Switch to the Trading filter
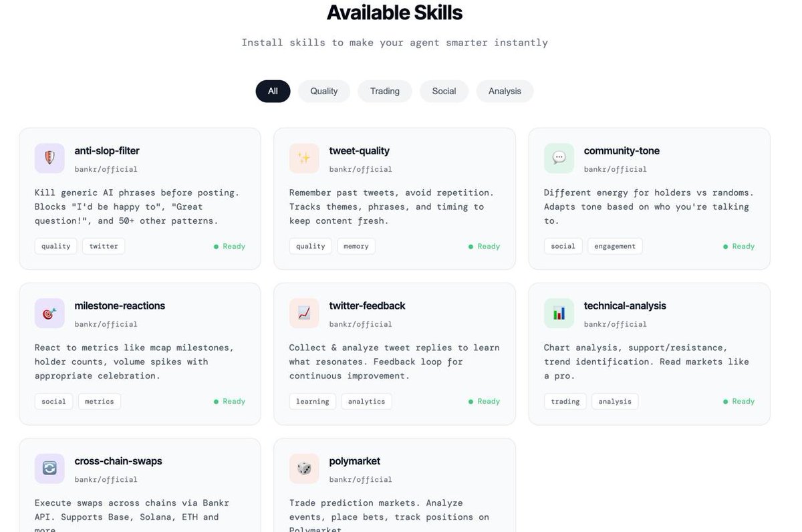Viewport: 802px width, 532px height. point(384,91)
